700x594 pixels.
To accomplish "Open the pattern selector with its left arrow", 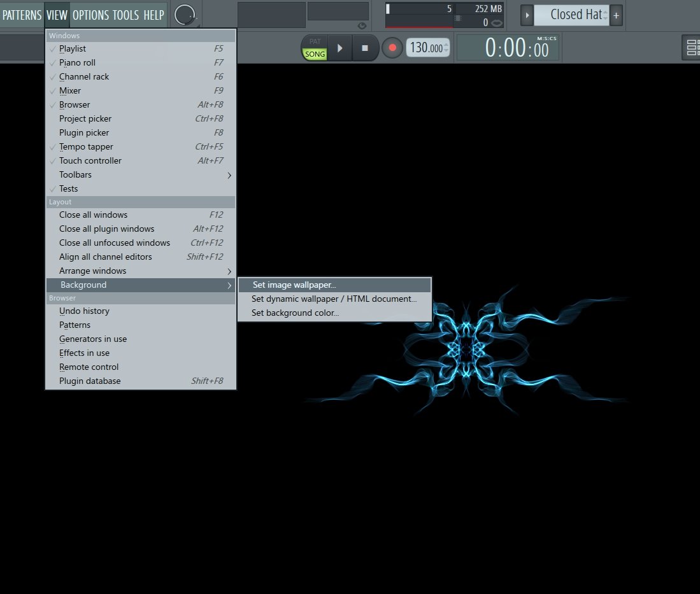I will click(527, 15).
